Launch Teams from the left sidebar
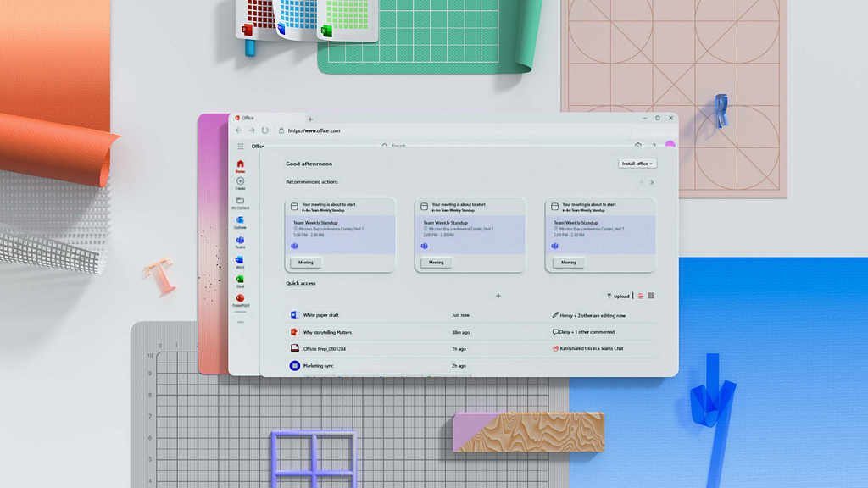The height and width of the screenshot is (488, 868). (x=240, y=241)
